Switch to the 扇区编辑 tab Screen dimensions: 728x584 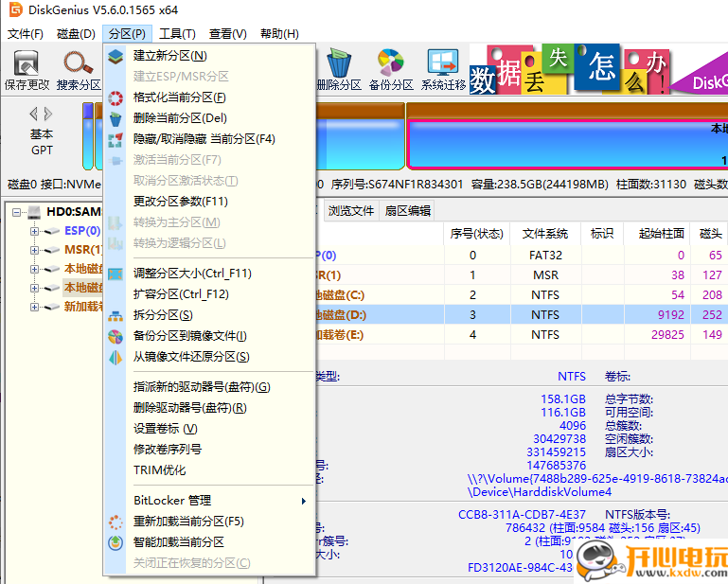(x=408, y=211)
